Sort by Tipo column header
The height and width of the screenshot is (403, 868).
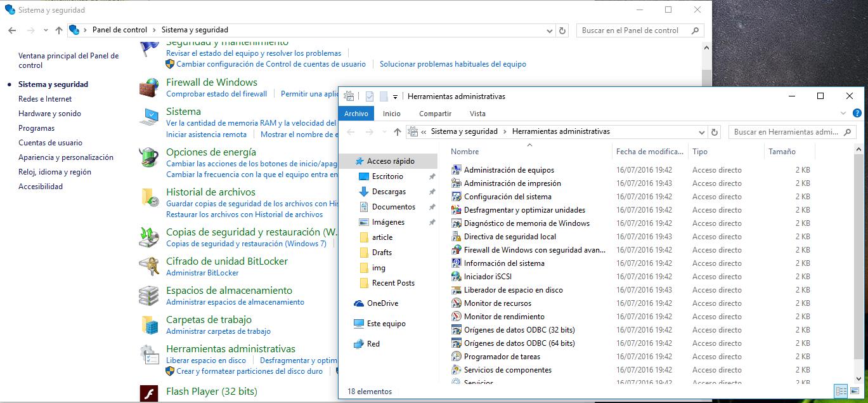pyautogui.click(x=700, y=152)
